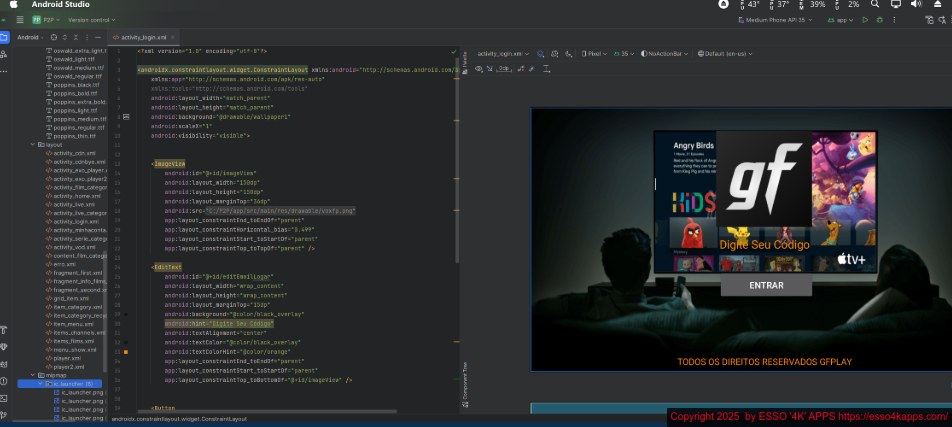952x427 pixels.
Task: Click image preview gutter icon on line 8
Action: pos(126,116)
